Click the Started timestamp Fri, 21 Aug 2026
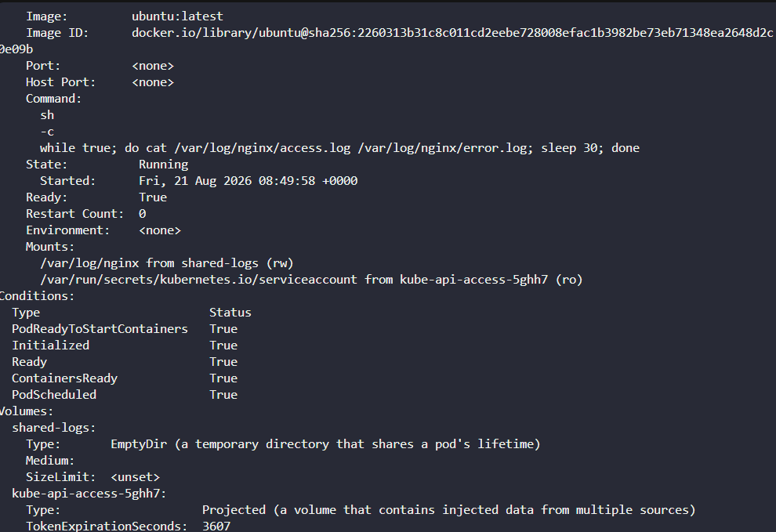This screenshot has height=532, width=776. click(x=248, y=181)
